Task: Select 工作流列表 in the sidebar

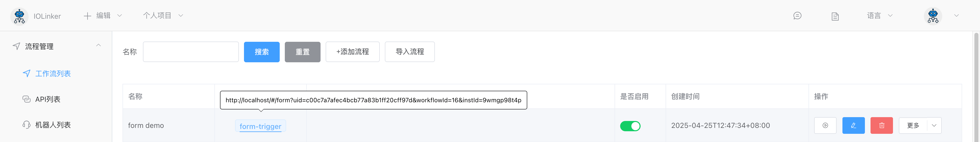Action: point(53,74)
